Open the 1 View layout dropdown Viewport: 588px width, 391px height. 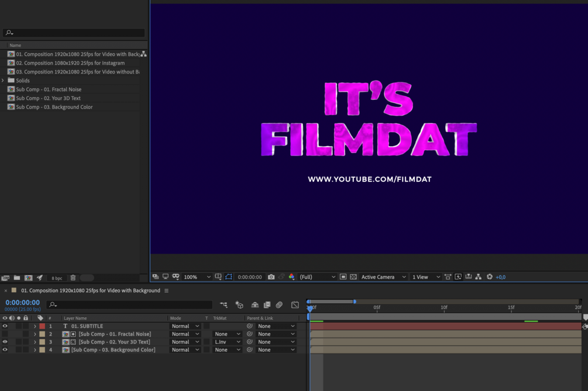pos(426,277)
